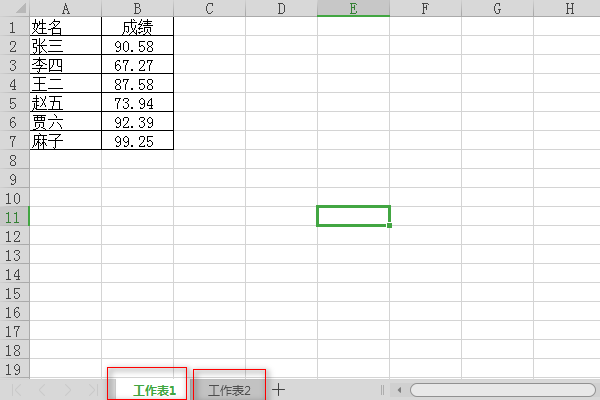Click the selected cell E11

[353, 216]
